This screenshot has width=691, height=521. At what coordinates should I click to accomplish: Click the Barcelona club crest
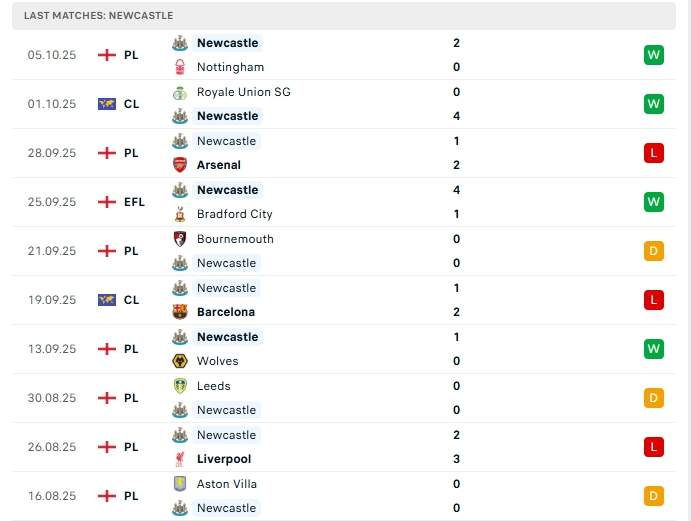[180, 312]
